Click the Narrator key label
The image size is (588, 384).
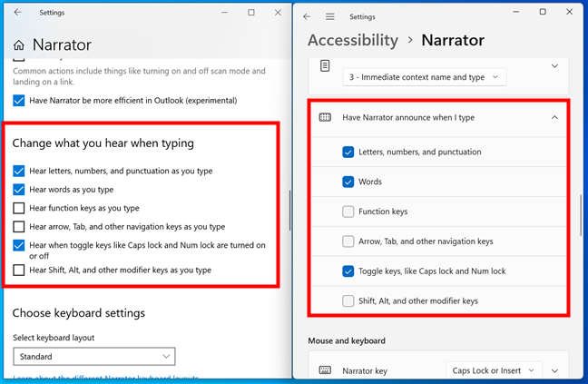pyautogui.click(x=365, y=371)
